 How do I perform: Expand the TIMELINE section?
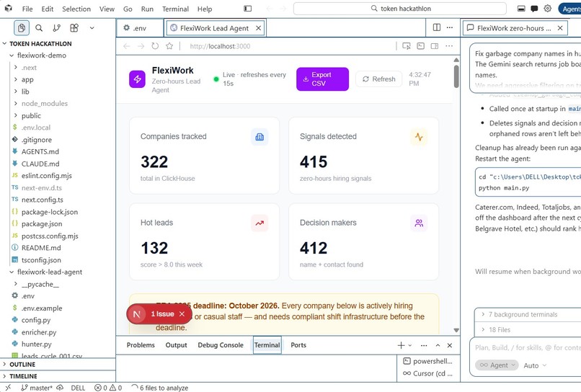click(58, 376)
